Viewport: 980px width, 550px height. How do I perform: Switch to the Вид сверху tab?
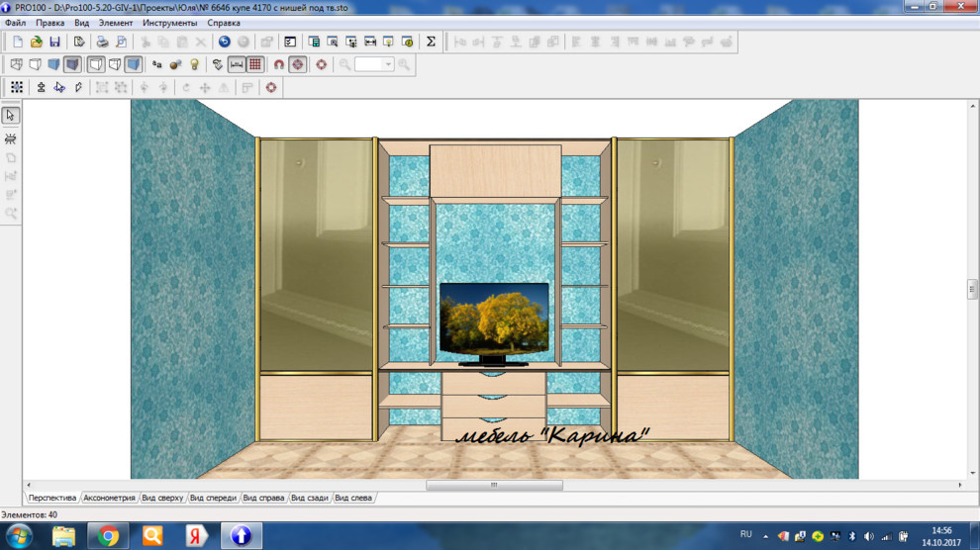[162, 498]
